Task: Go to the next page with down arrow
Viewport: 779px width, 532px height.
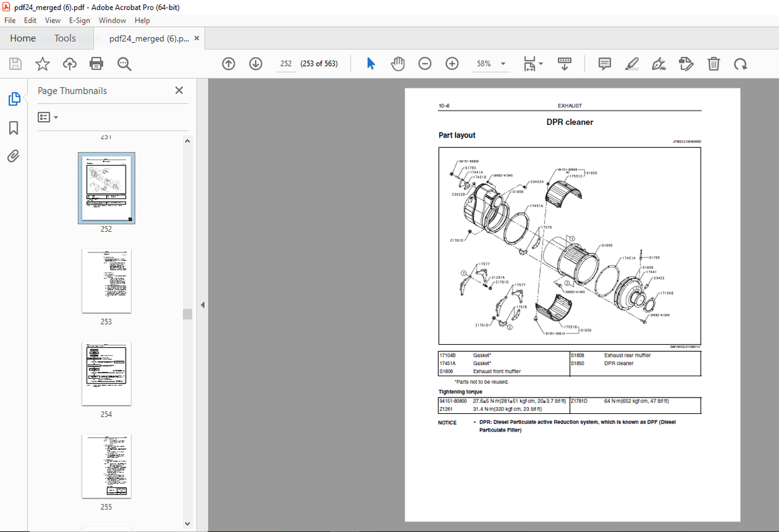Action: (x=255, y=63)
